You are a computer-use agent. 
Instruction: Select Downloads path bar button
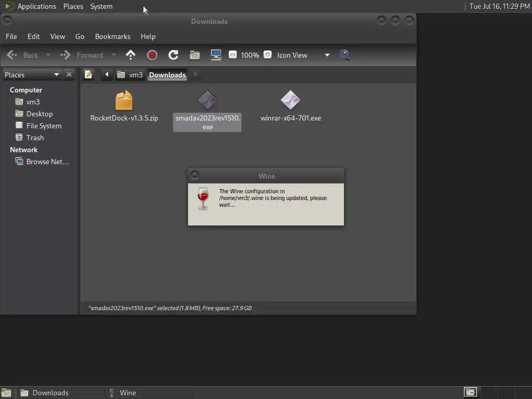(x=167, y=75)
